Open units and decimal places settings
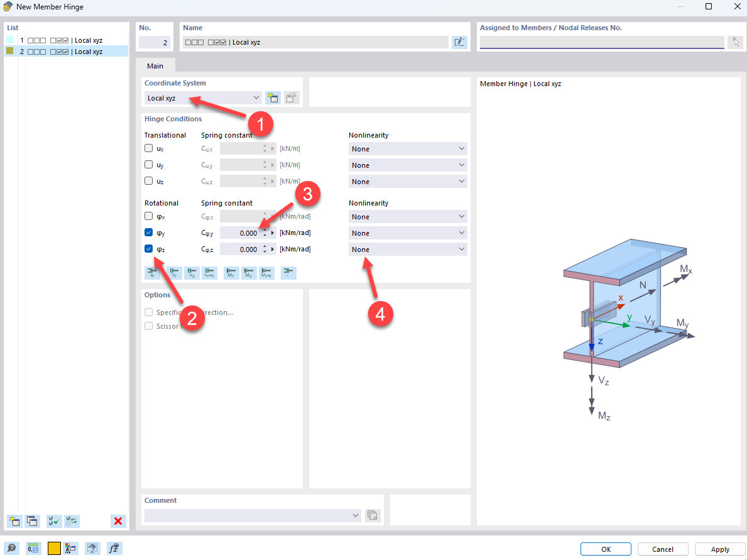Screen dimensions: 747x560 pyautogui.click(x=33, y=548)
